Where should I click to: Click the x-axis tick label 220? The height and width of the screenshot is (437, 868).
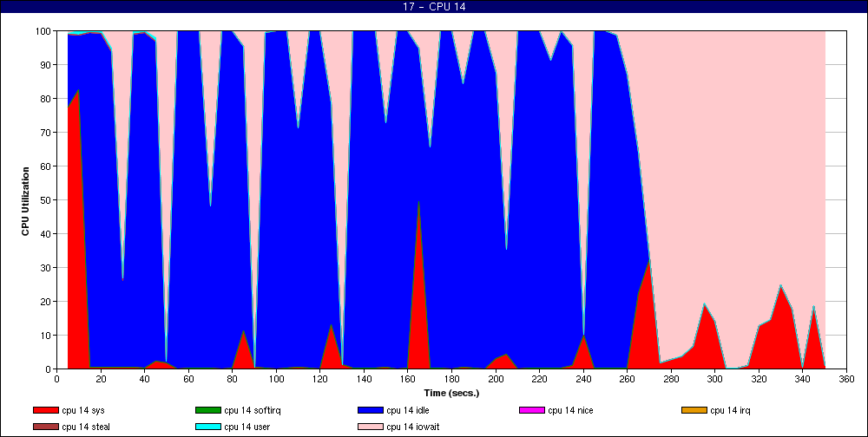[539, 379]
